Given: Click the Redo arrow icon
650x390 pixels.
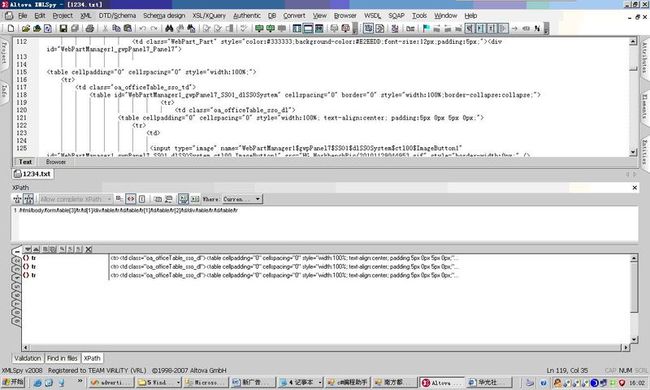Looking at the screenshot, I should [x=154, y=28].
